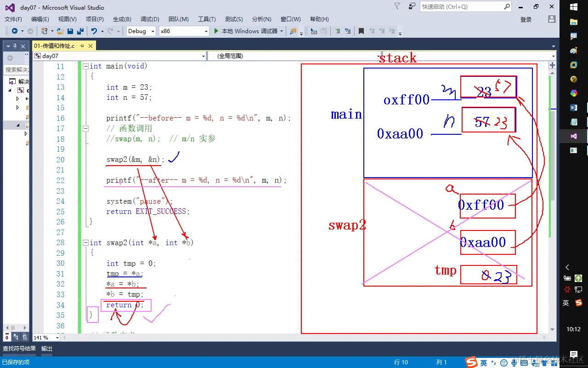This screenshot has width=588, height=368.
Task: Toggle a bookmark on the current line
Action: coord(361,31)
